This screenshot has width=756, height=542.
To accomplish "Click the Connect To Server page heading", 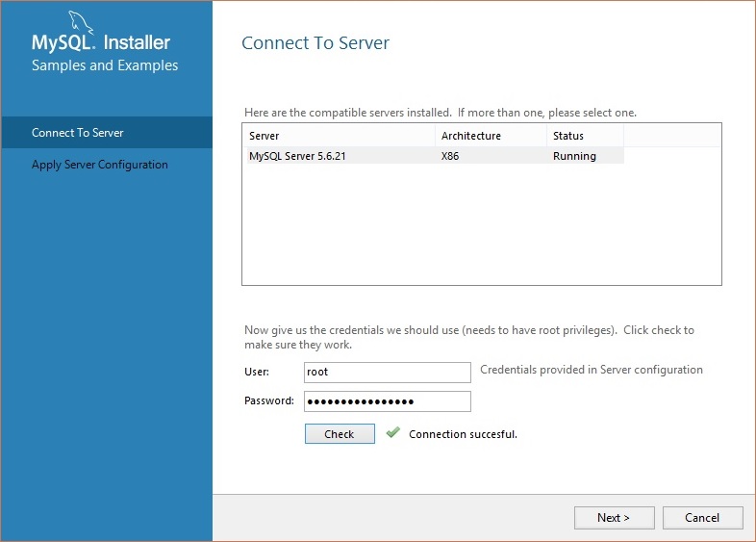I will pyautogui.click(x=315, y=43).
